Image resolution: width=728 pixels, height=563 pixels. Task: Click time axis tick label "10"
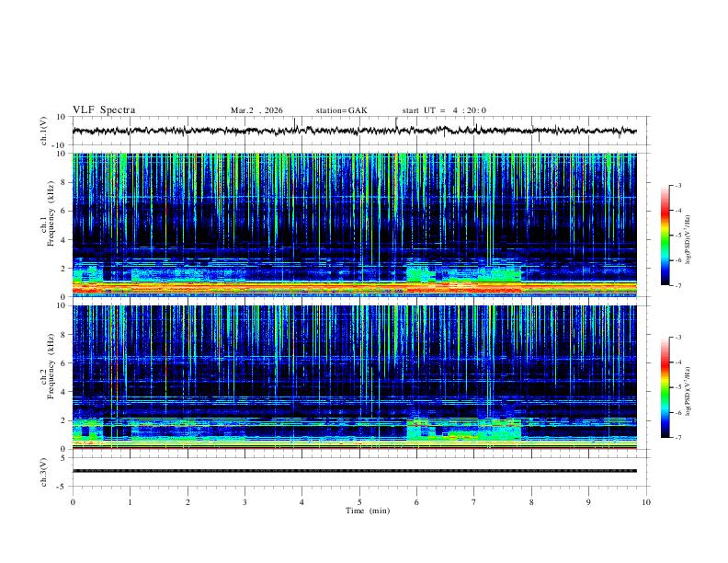(x=646, y=502)
